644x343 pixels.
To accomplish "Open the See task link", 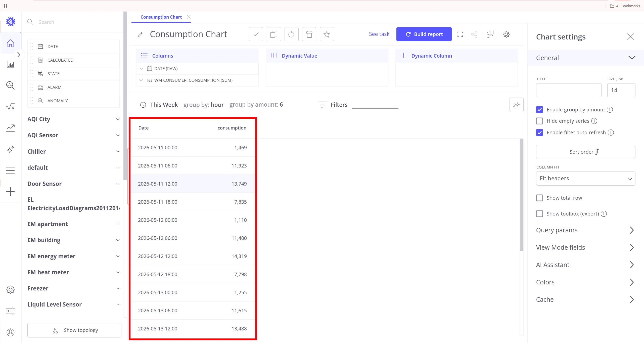I will point(379,34).
